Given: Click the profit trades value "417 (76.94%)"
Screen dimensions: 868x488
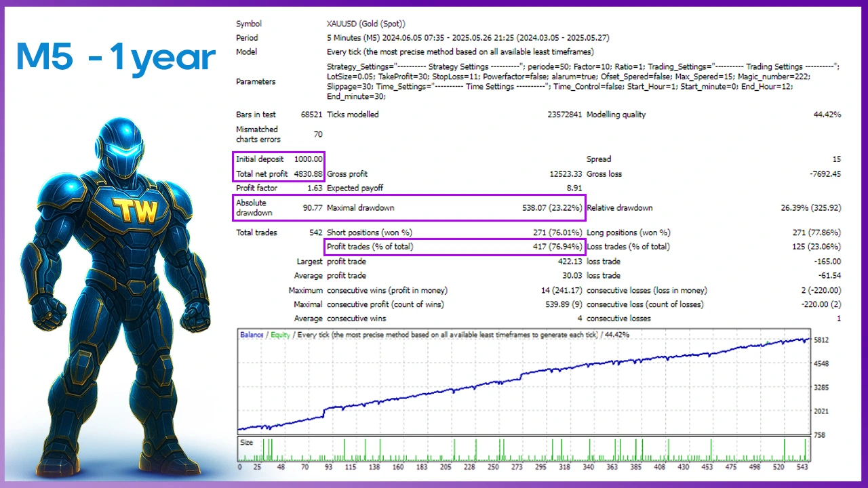Looking at the screenshot, I should (x=557, y=247).
